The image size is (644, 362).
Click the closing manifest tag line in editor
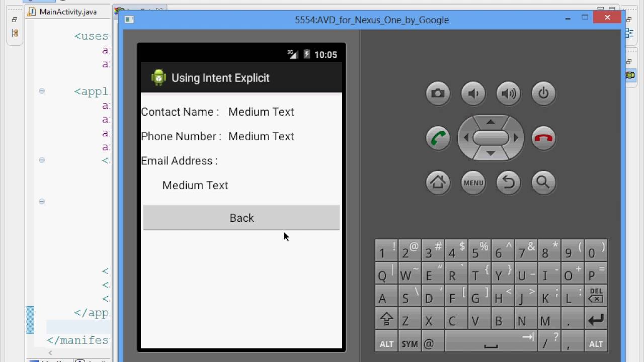pos(78,340)
